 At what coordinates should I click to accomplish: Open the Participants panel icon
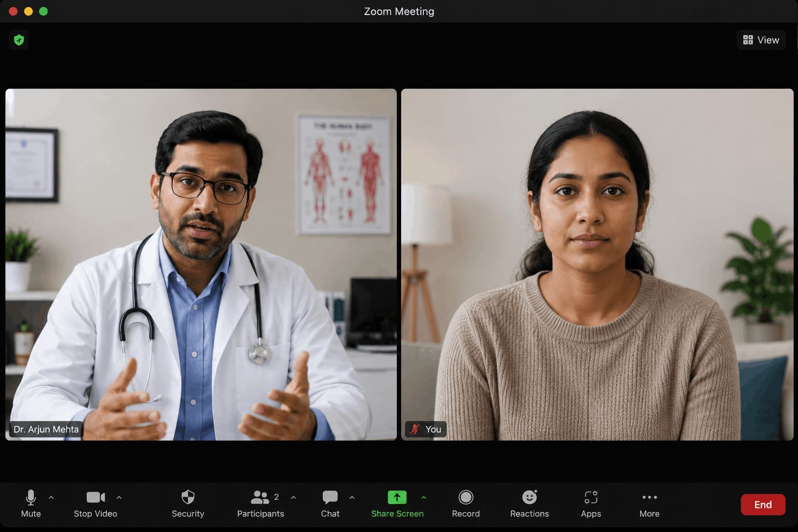pos(260,498)
